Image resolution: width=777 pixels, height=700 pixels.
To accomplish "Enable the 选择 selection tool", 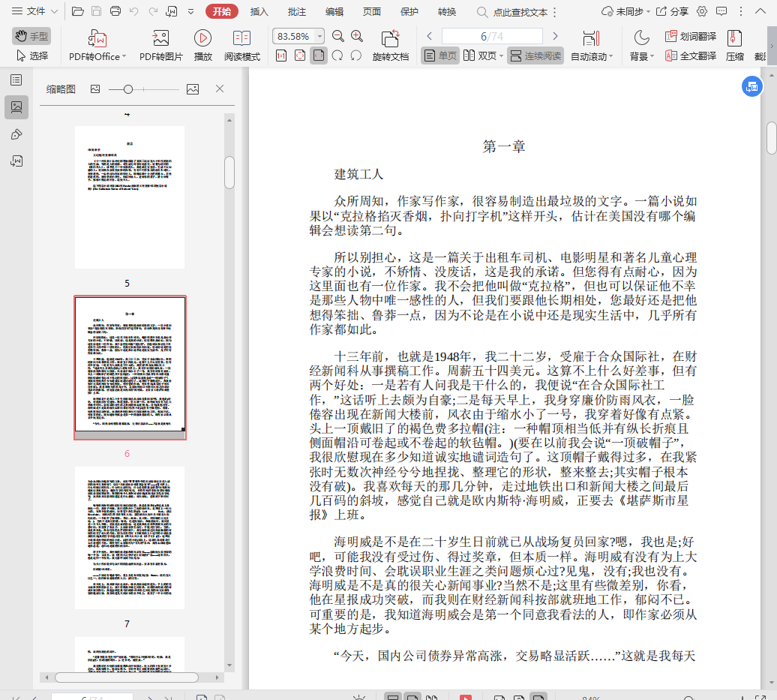I will pos(32,56).
